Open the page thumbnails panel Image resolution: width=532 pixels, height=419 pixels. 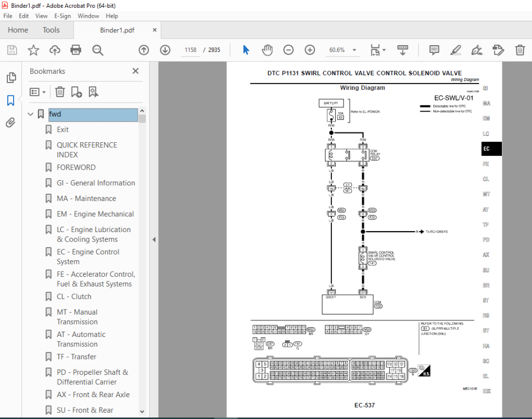11,78
